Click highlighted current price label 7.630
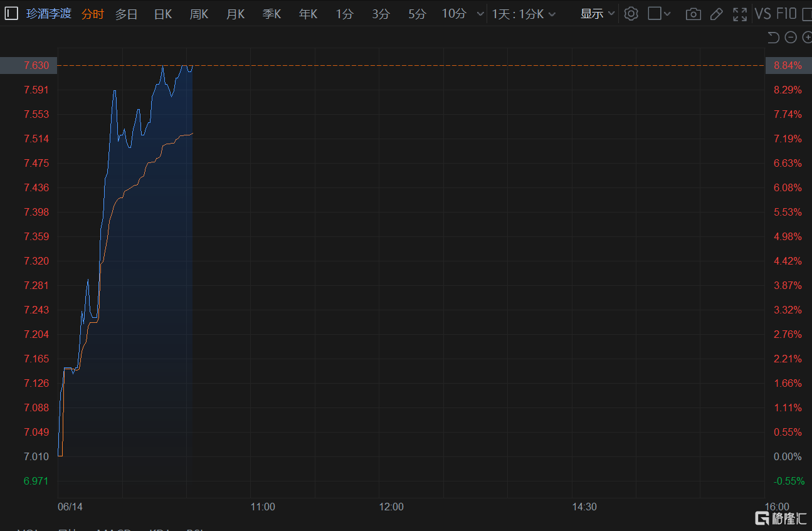This screenshot has height=531, width=812. click(36, 65)
